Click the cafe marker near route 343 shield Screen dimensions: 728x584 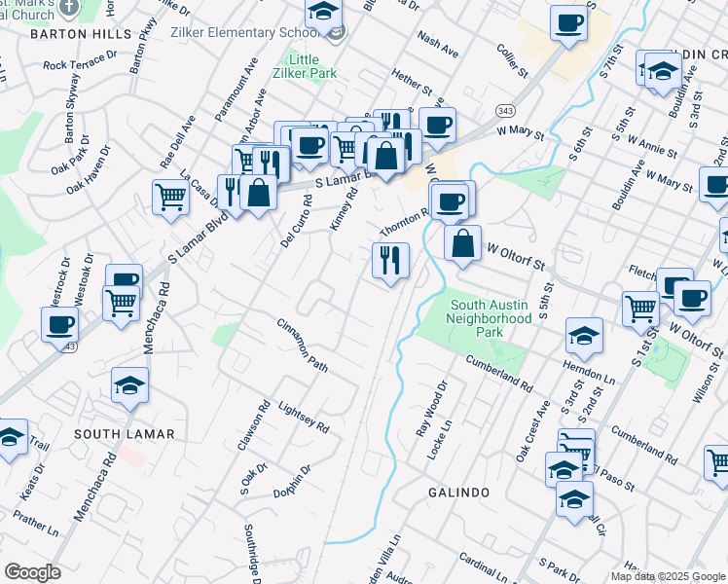pos(437,128)
